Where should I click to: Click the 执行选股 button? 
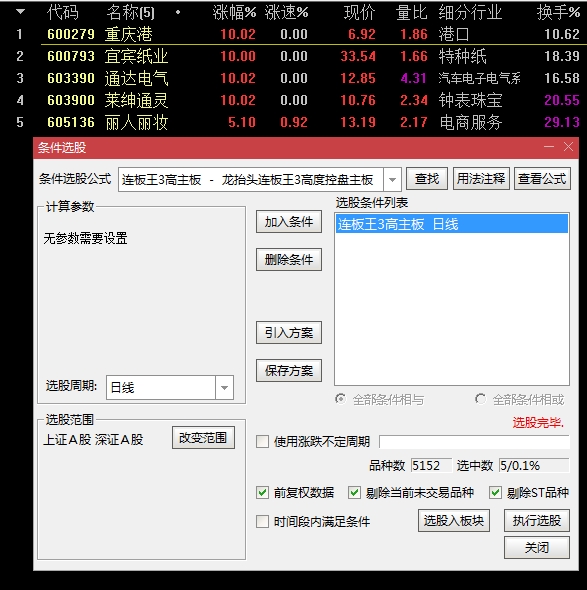click(x=537, y=521)
